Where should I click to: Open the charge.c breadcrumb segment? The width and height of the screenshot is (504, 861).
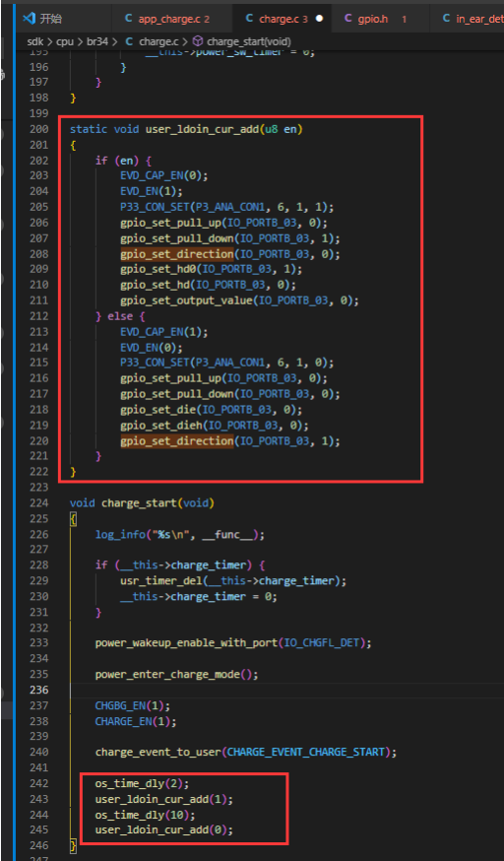pyautogui.click(x=157, y=41)
